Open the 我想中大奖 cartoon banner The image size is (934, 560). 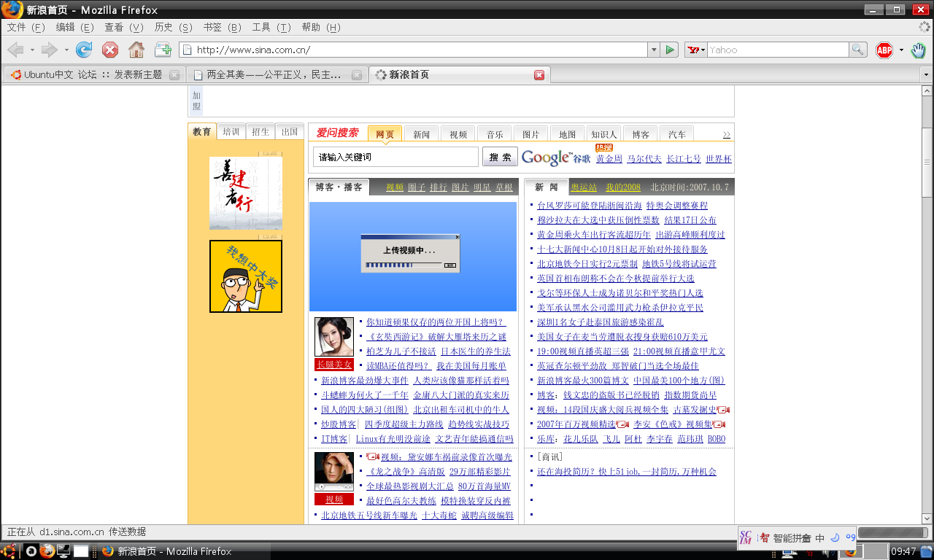[x=246, y=276]
